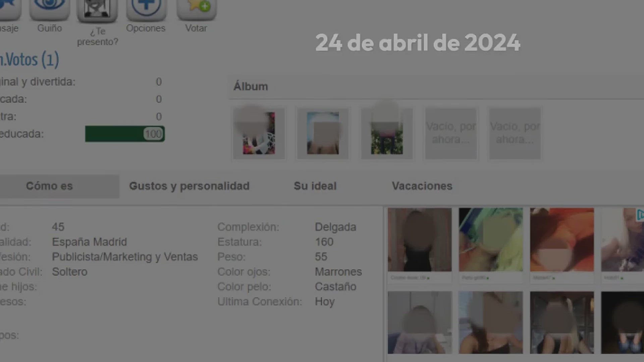Image resolution: width=644 pixels, height=362 pixels.
Task: Open the bottom-left suggested profile photo
Action: [x=420, y=322]
